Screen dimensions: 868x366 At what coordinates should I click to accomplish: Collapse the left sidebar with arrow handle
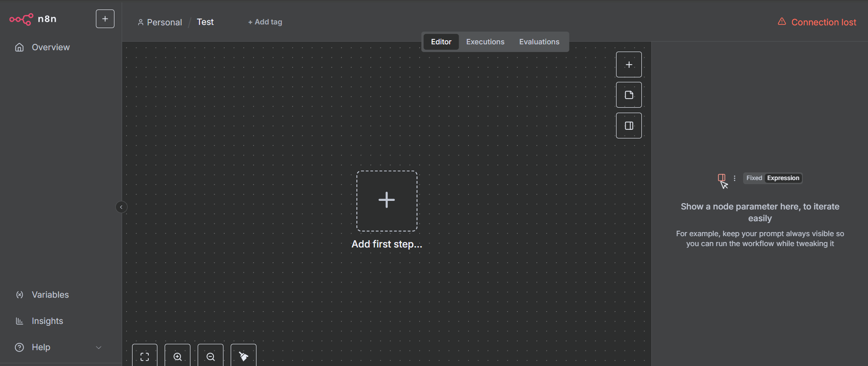pos(121,207)
